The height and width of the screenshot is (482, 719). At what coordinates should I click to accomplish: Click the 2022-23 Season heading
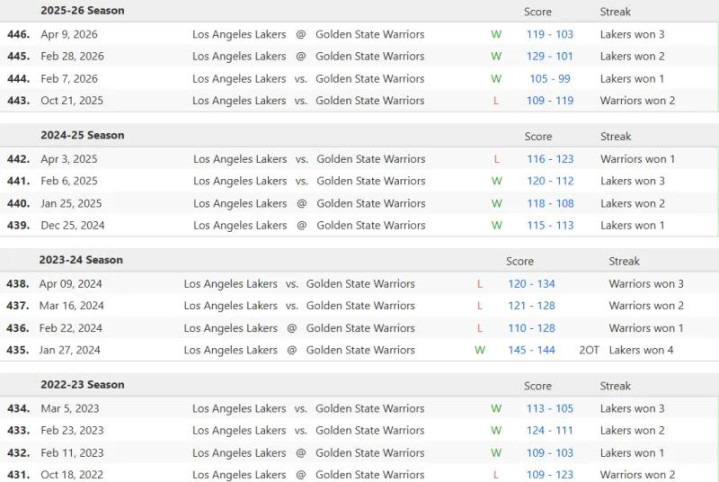click(x=82, y=385)
